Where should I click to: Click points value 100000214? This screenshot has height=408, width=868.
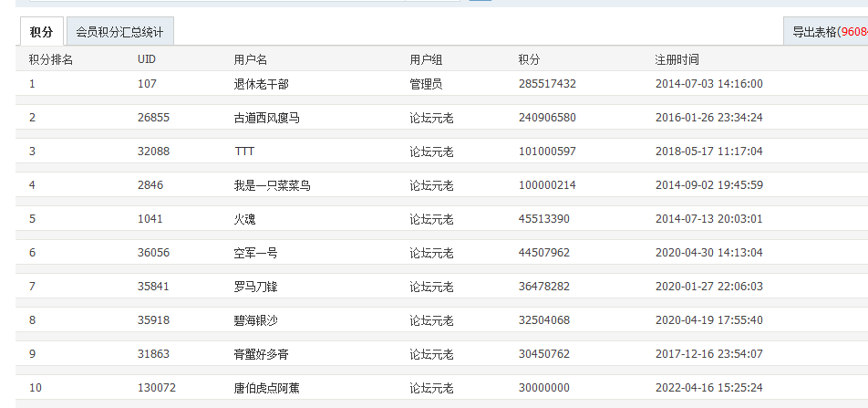pyautogui.click(x=547, y=185)
